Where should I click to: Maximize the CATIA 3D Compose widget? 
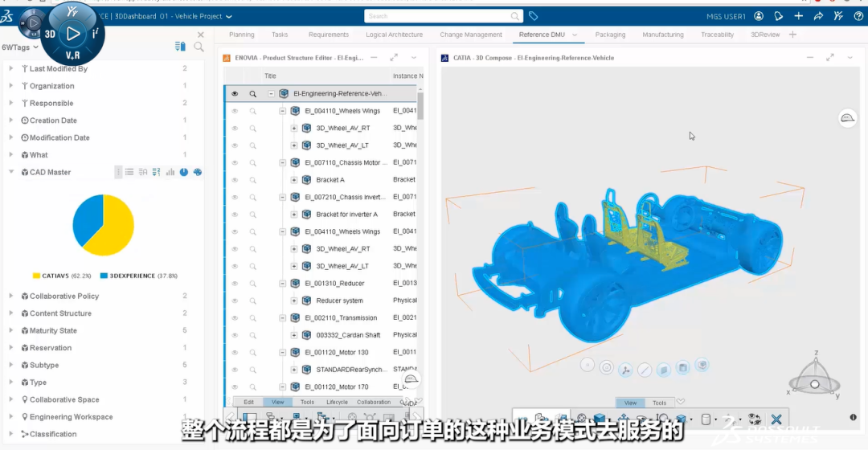coord(831,58)
